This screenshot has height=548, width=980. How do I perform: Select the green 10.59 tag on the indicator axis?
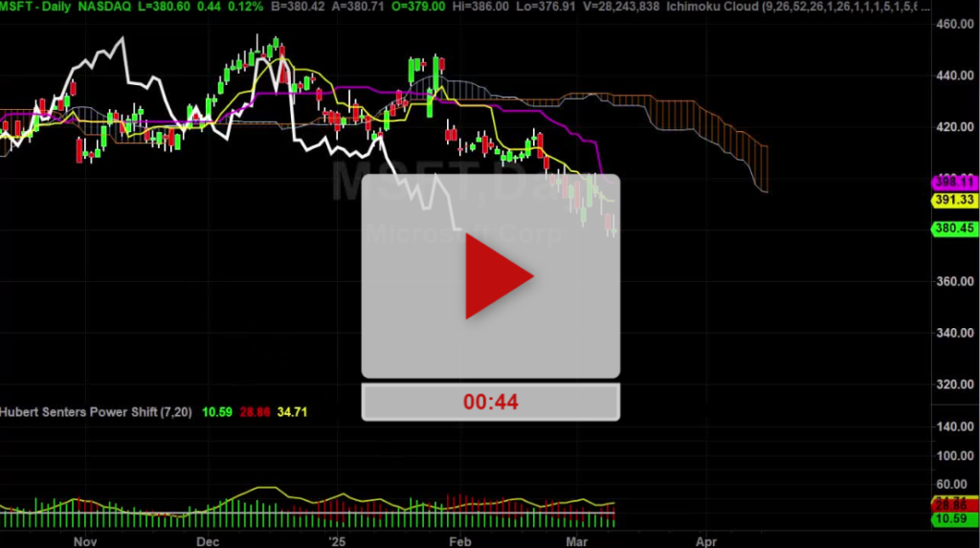[x=954, y=519]
